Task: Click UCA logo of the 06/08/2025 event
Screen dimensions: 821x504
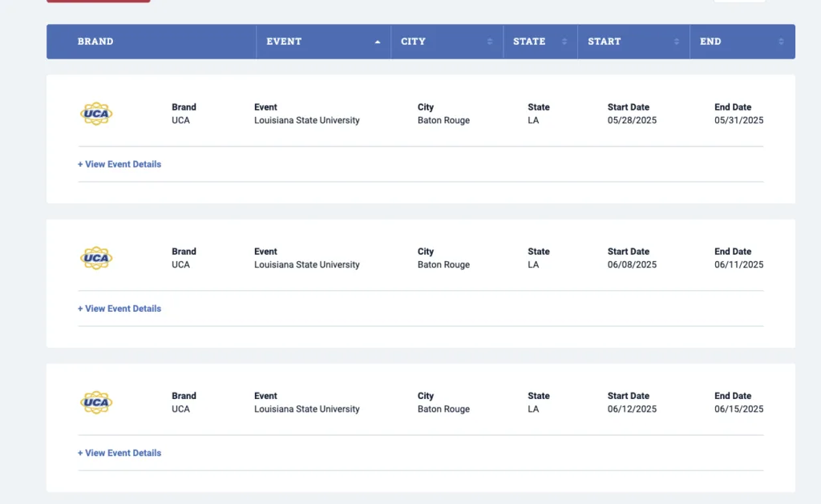Action: [x=96, y=258]
